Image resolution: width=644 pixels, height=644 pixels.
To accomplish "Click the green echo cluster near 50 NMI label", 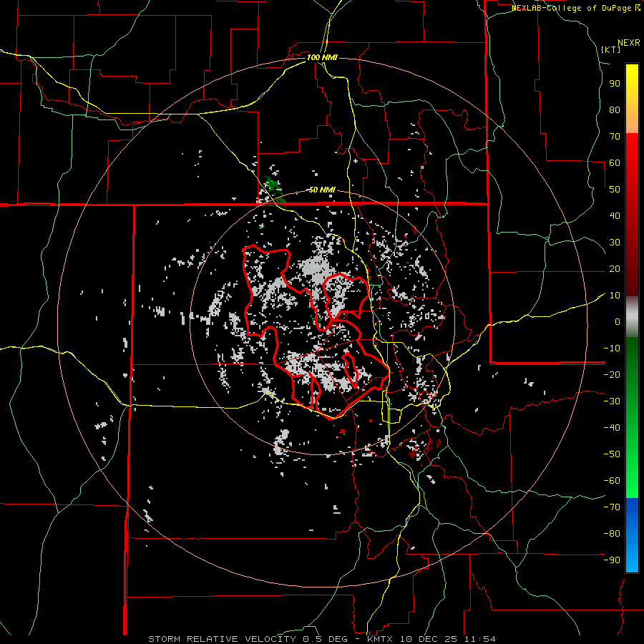I will point(272,185).
